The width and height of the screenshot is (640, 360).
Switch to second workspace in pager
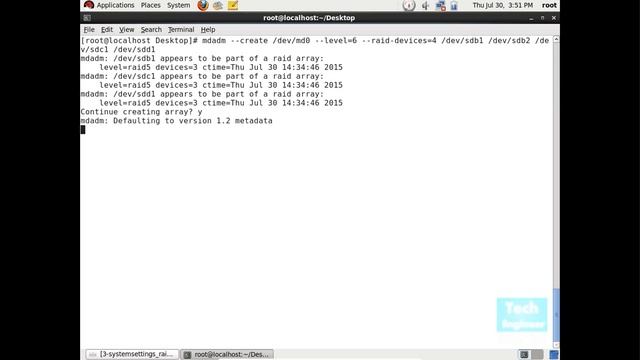click(537, 354)
